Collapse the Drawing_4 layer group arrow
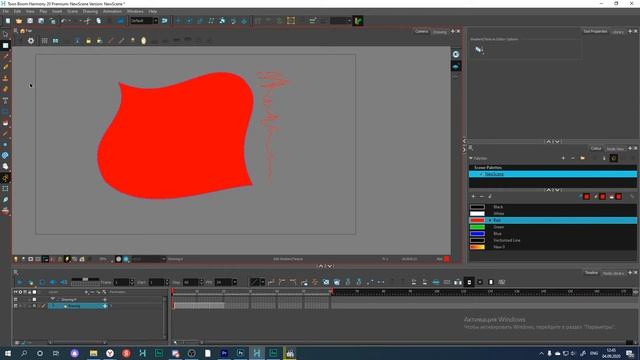Image resolution: width=640 pixels, height=360 pixels. [x=52, y=299]
